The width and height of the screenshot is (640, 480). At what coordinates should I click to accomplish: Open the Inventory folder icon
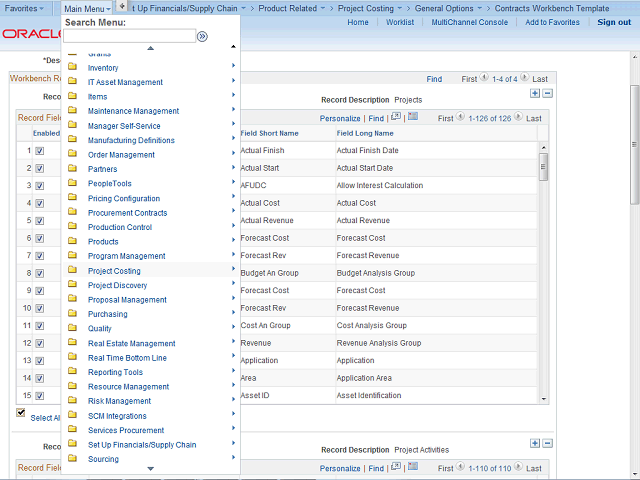73,67
